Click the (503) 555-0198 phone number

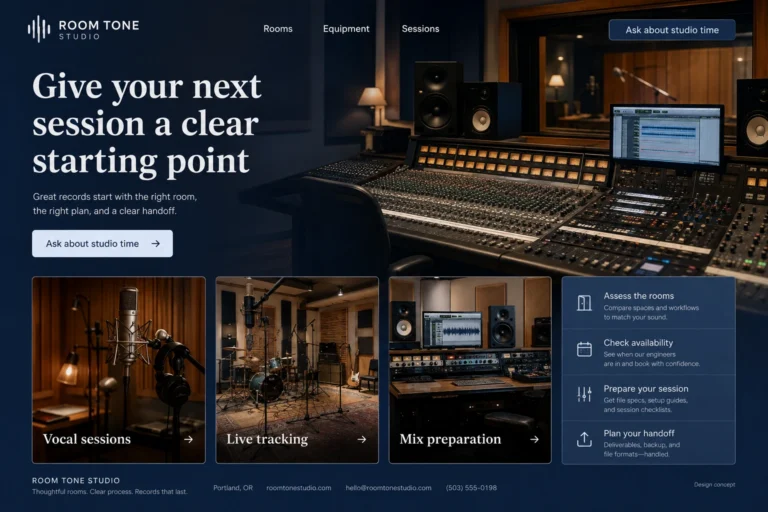[x=471, y=488]
